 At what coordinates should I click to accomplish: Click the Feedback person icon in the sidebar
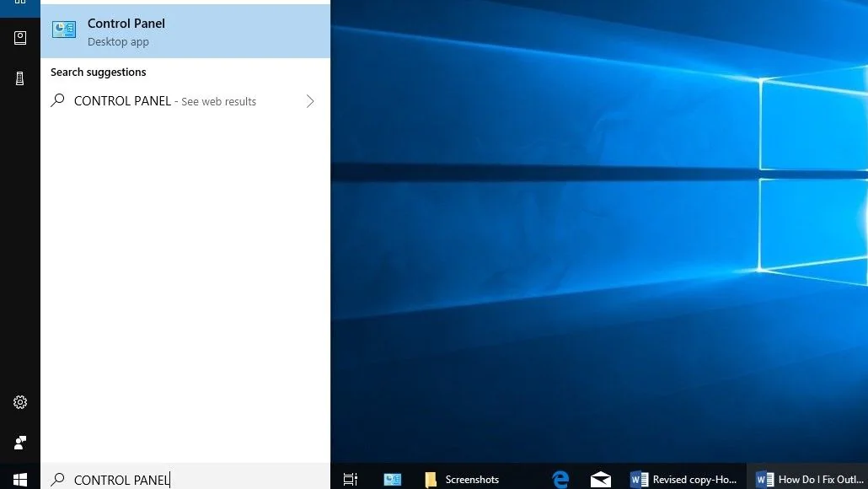(20, 443)
